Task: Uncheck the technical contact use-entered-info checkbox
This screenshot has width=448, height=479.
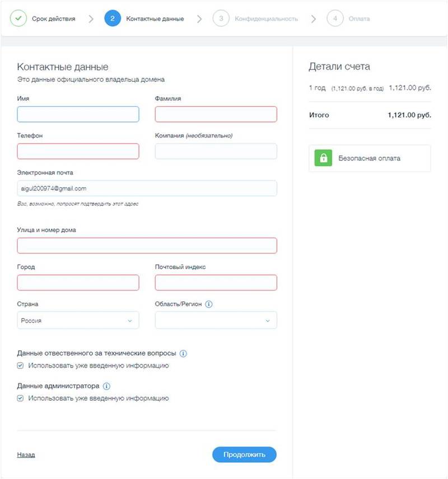Action: pyautogui.click(x=21, y=366)
